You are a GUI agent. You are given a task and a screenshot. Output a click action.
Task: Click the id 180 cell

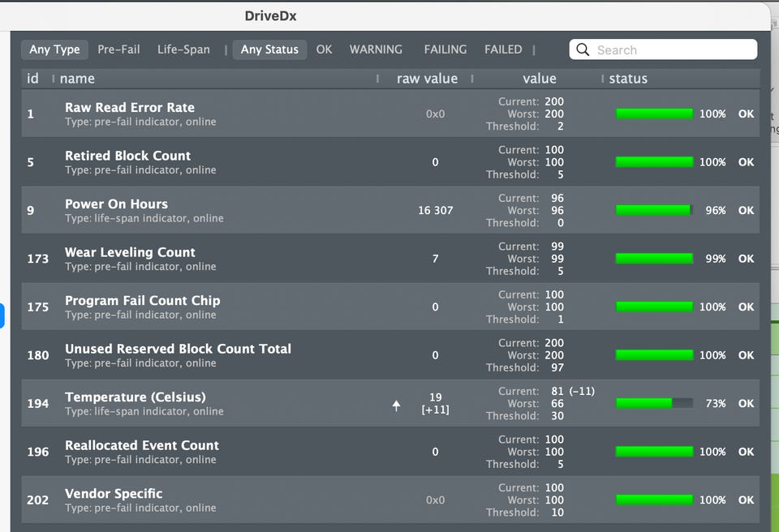click(38, 355)
